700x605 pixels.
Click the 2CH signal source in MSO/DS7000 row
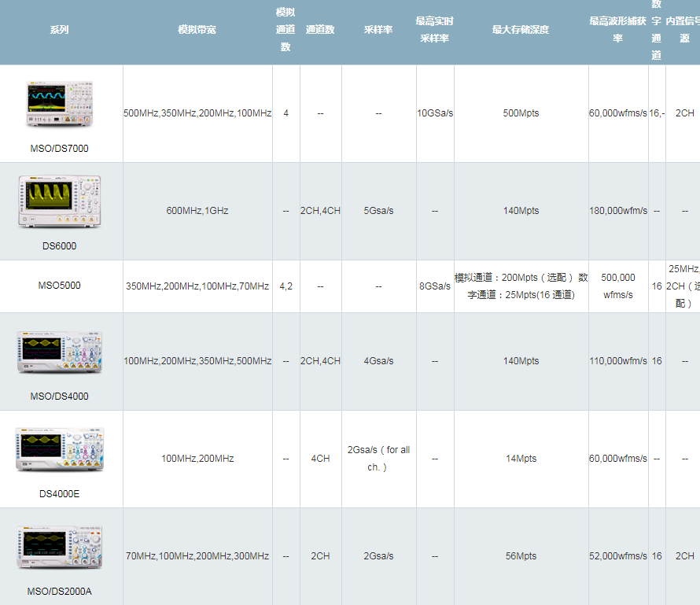click(684, 113)
